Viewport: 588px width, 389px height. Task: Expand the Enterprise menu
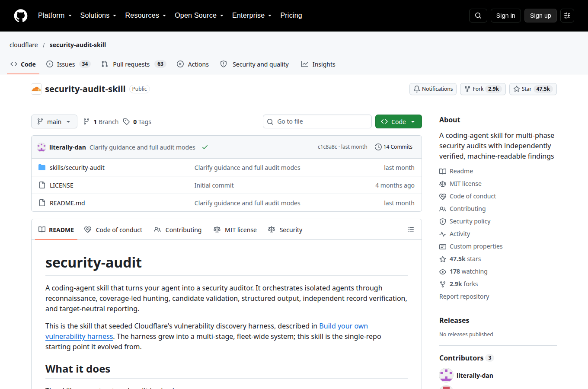252,16
